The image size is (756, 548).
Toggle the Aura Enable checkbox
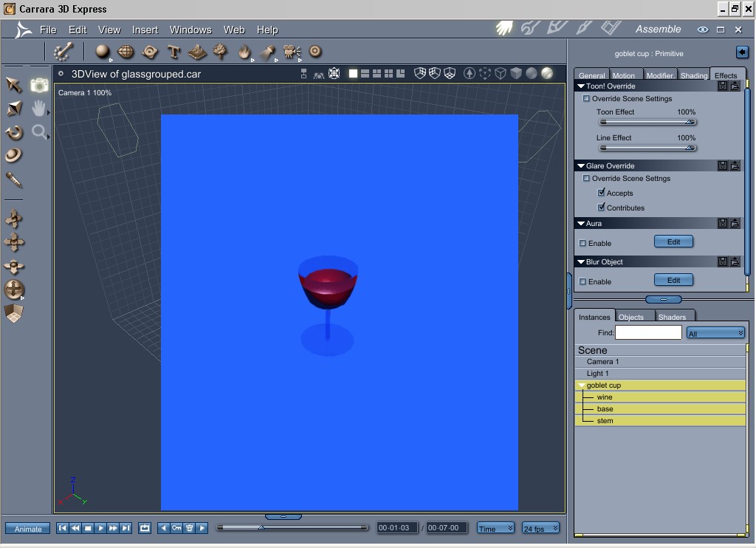coord(583,243)
